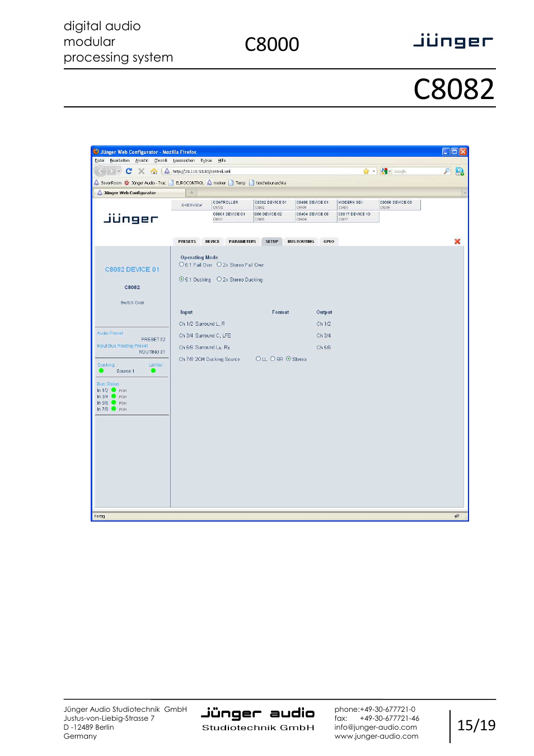Viewport: 534px width, 756px height.
Task: Open the Hilfe menu
Action: (222, 160)
